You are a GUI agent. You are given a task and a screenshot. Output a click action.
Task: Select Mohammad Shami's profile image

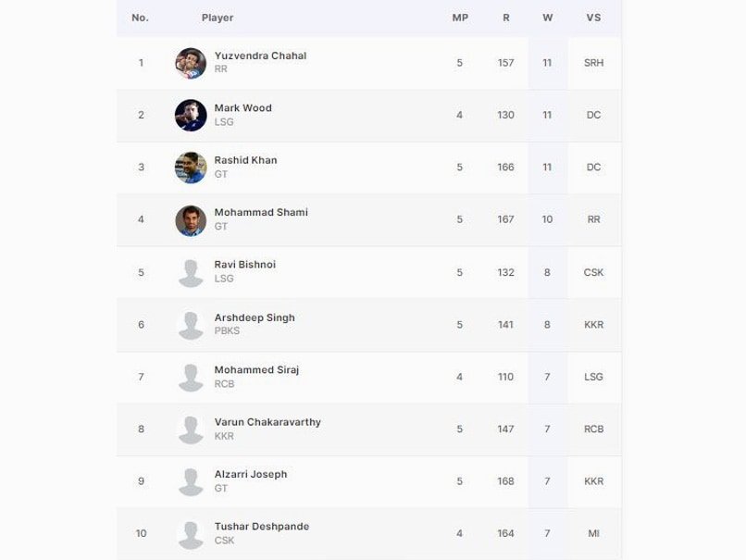point(191,220)
